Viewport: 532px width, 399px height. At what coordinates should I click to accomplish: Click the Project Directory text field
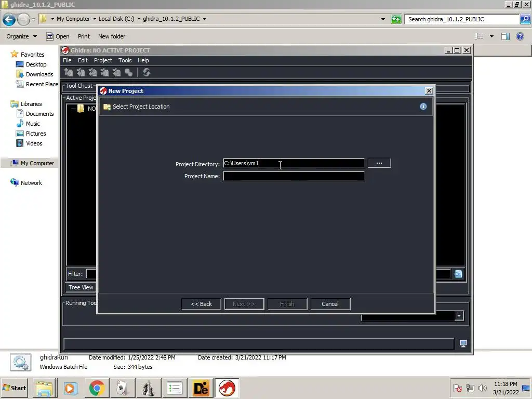pos(294,163)
